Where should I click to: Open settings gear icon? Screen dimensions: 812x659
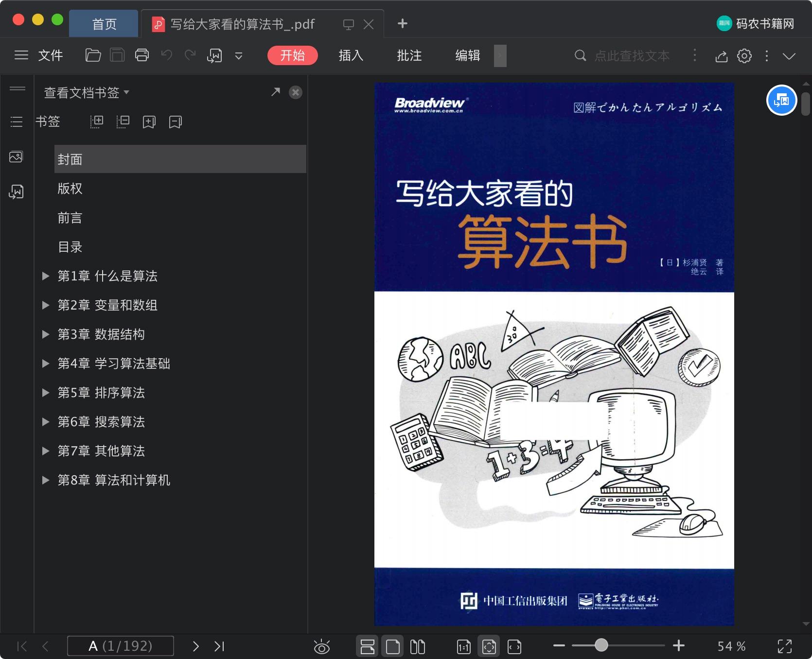tap(744, 56)
